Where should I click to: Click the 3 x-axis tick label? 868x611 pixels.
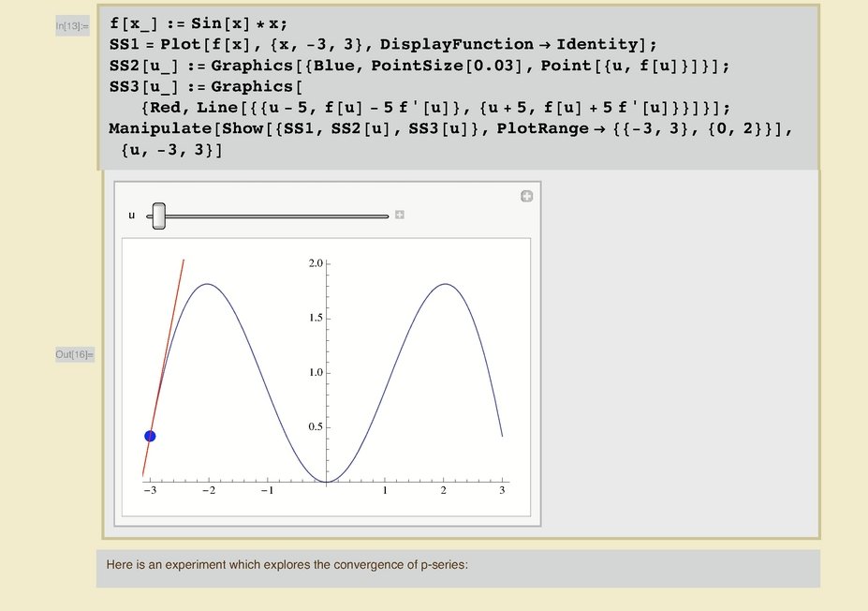click(502, 491)
